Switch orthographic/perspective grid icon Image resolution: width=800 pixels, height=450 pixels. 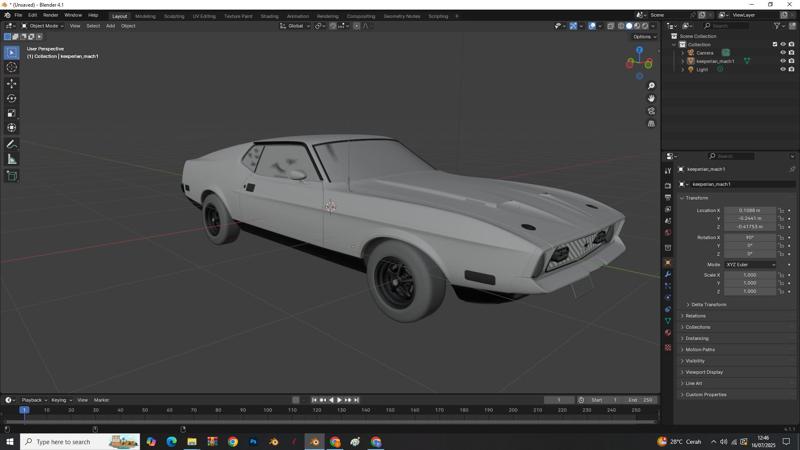coord(651,123)
